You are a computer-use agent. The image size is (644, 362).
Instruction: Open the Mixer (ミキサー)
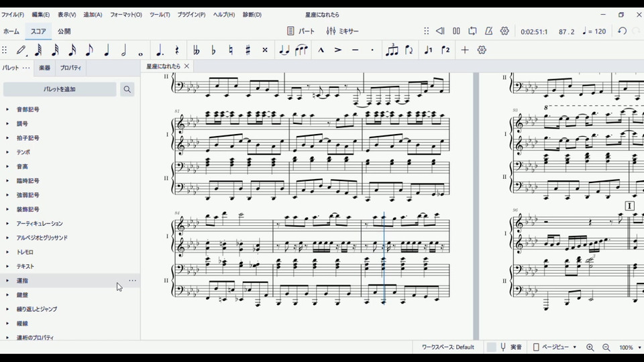coord(343,32)
